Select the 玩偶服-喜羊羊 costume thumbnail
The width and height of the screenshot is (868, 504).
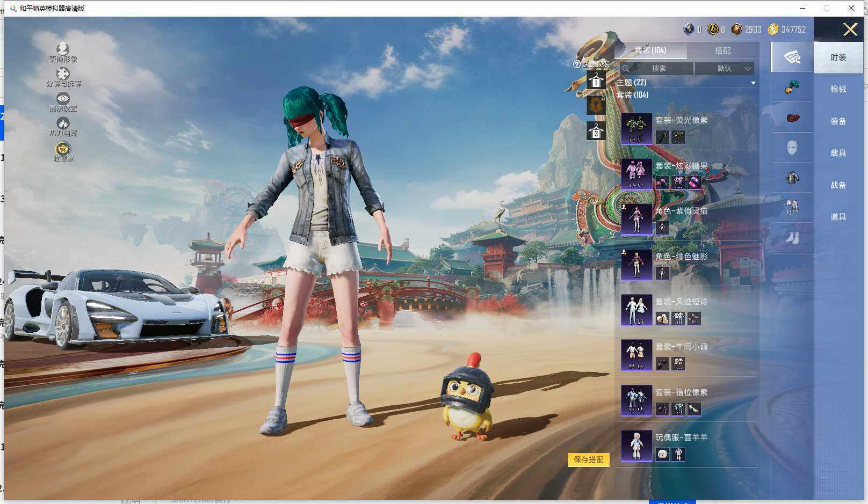636,445
